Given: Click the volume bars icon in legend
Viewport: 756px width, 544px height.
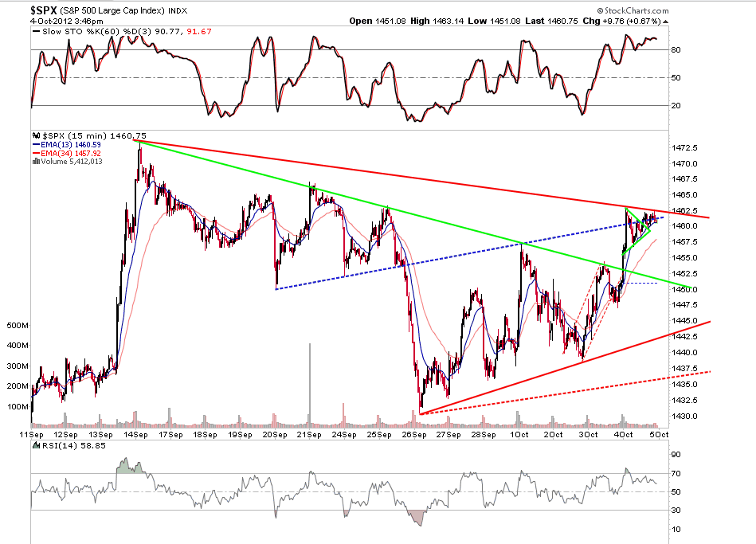Looking at the screenshot, I should coord(35,162).
